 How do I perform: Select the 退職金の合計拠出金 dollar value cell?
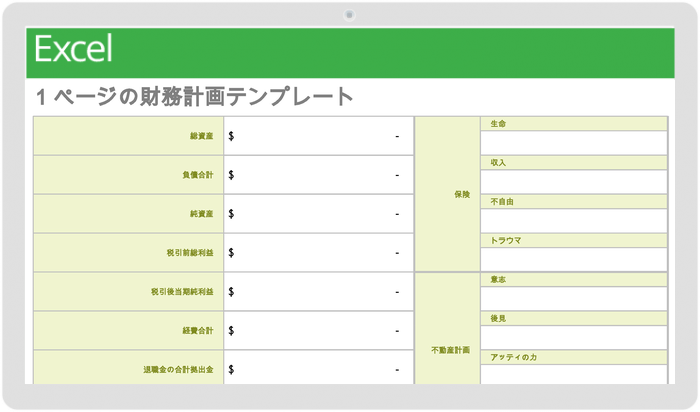point(319,367)
